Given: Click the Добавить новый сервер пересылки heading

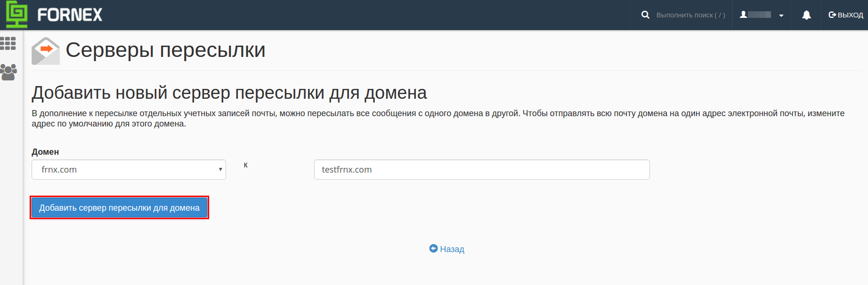Looking at the screenshot, I should [229, 93].
